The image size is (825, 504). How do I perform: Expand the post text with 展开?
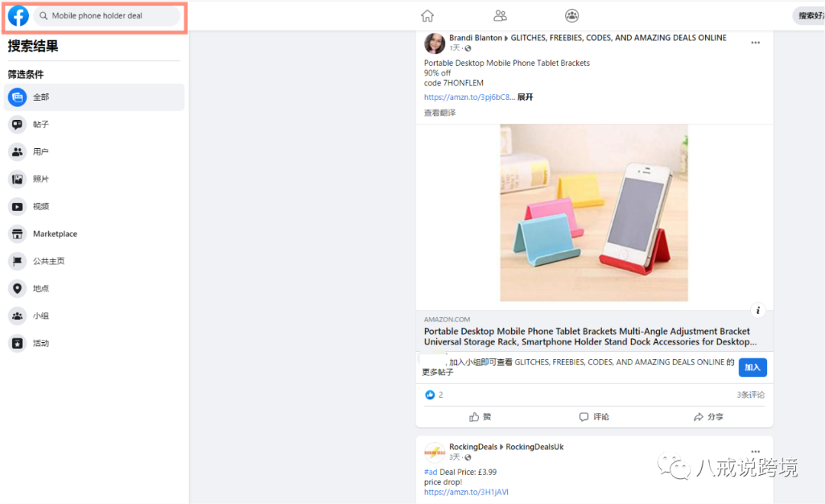pyautogui.click(x=525, y=97)
